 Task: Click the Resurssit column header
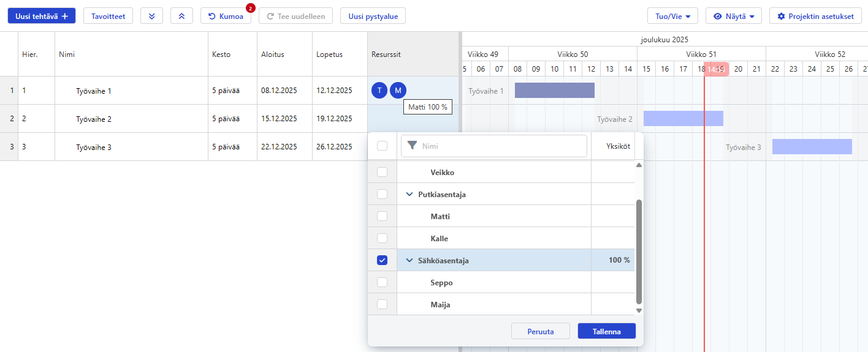tap(413, 54)
